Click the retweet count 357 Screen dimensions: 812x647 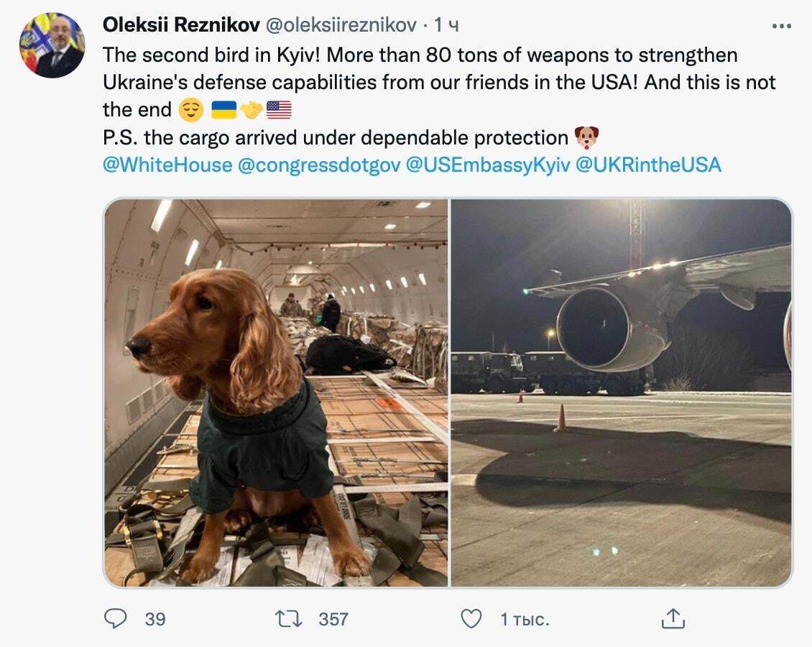coord(333,618)
